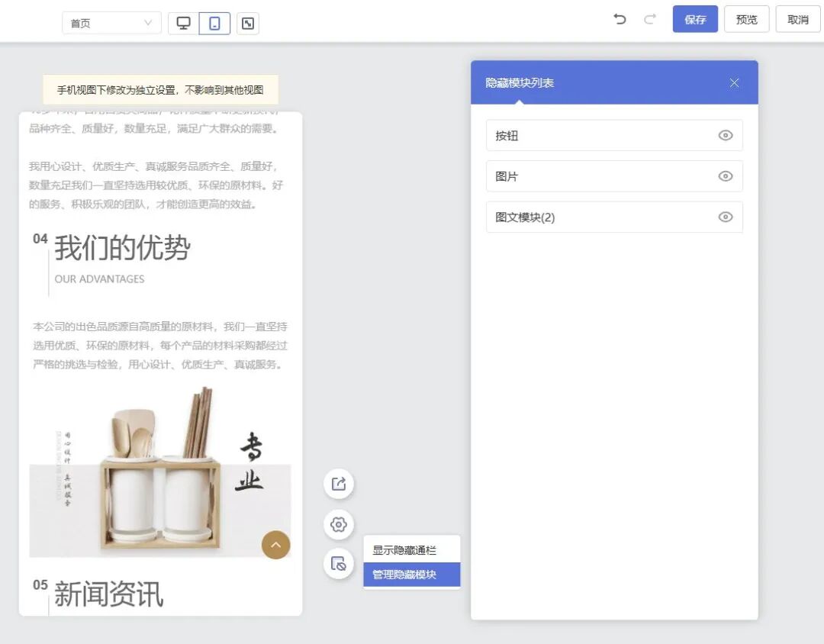Open the 首页 page dropdown

(111, 23)
